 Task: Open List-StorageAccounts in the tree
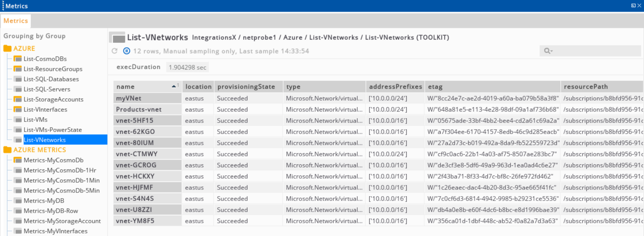pos(53,99)
